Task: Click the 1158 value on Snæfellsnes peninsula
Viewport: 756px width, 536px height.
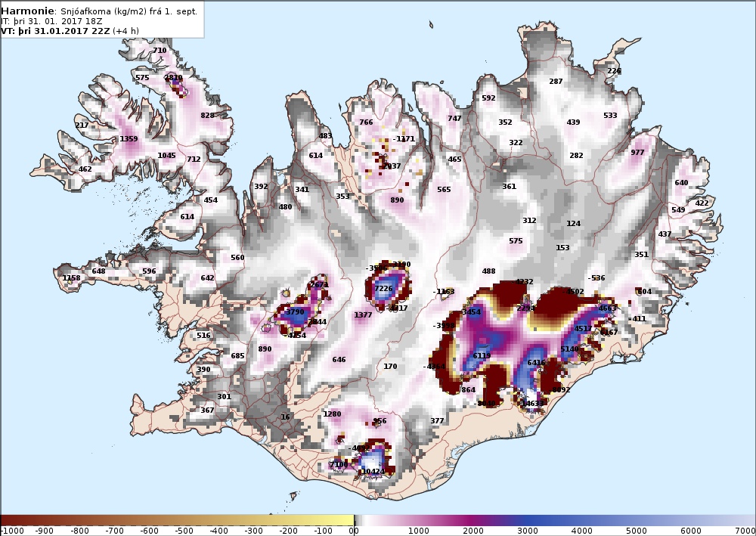Action: pyautogui.click(x=71, y=277)
